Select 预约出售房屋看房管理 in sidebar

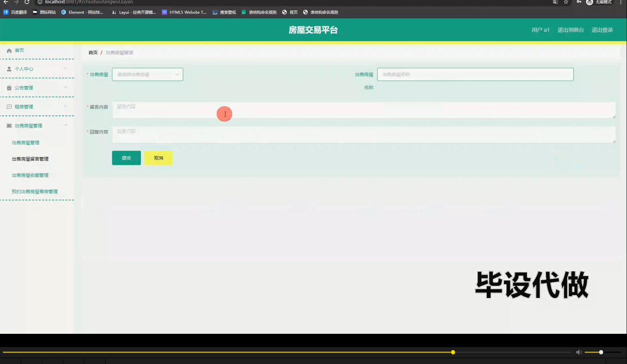coord(34,191)
